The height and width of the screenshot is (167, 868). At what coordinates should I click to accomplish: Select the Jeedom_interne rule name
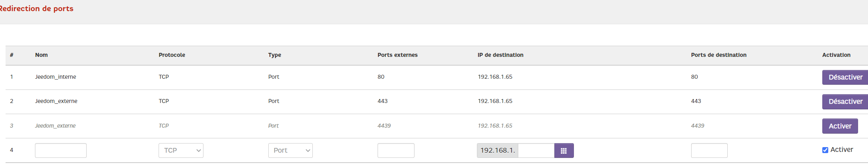click(56, 77)
